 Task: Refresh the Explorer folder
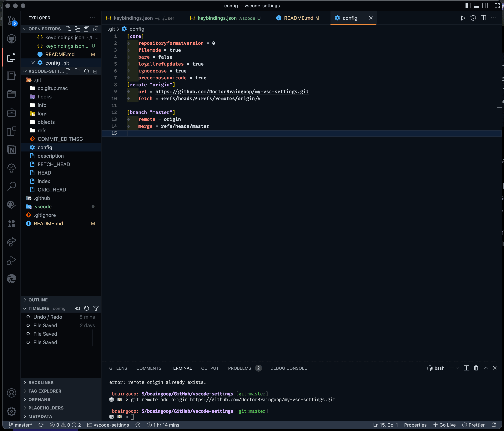click(87, 71)
